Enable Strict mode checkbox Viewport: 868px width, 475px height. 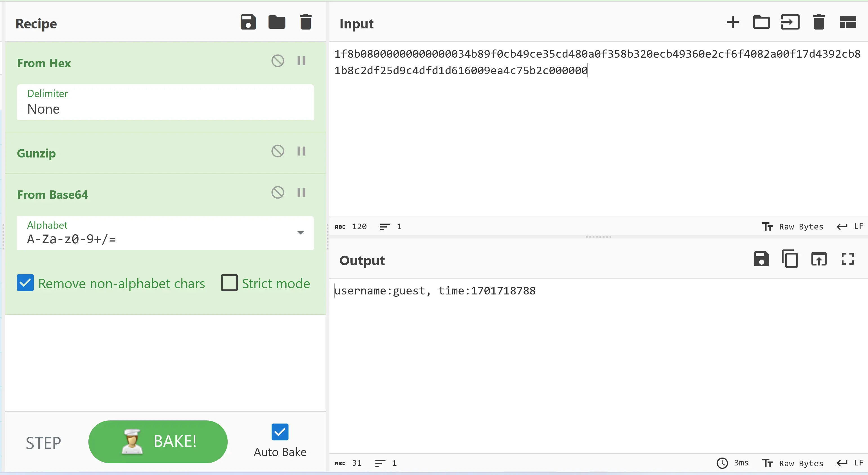click(x=229, y=283)
